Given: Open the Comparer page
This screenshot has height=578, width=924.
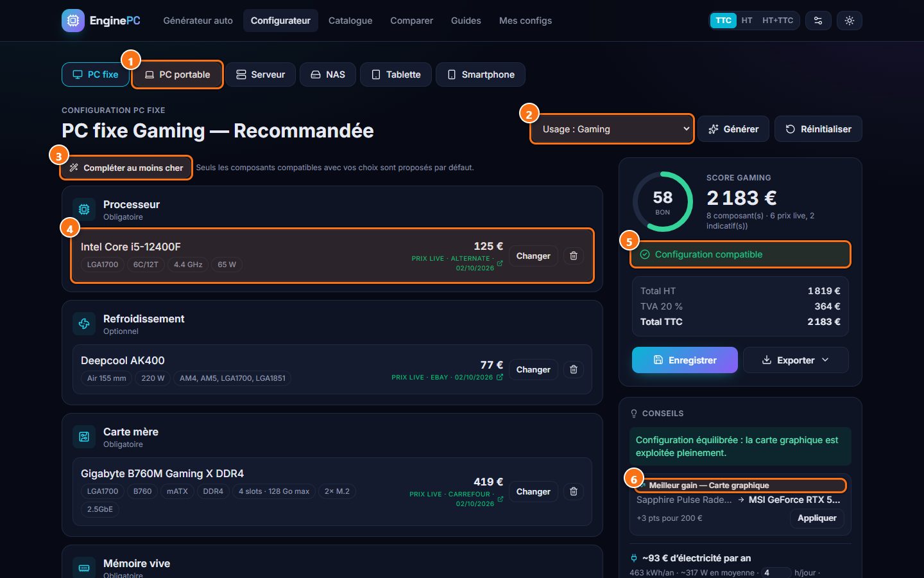Looking at the screenshot, I should pyautogui.click(x=411, y=21).
